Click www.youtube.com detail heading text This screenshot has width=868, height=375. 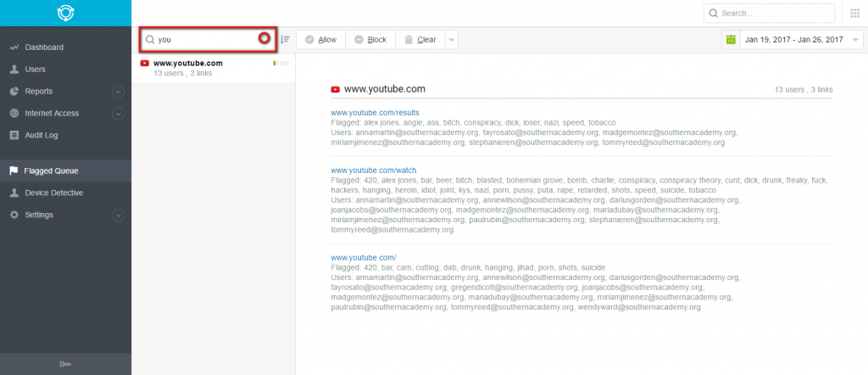point(385,88)
